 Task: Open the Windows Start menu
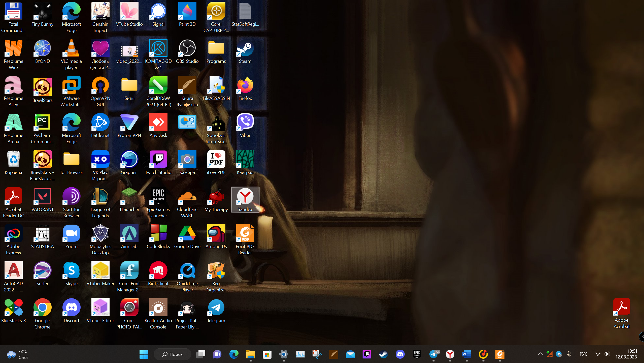point(144,354)
